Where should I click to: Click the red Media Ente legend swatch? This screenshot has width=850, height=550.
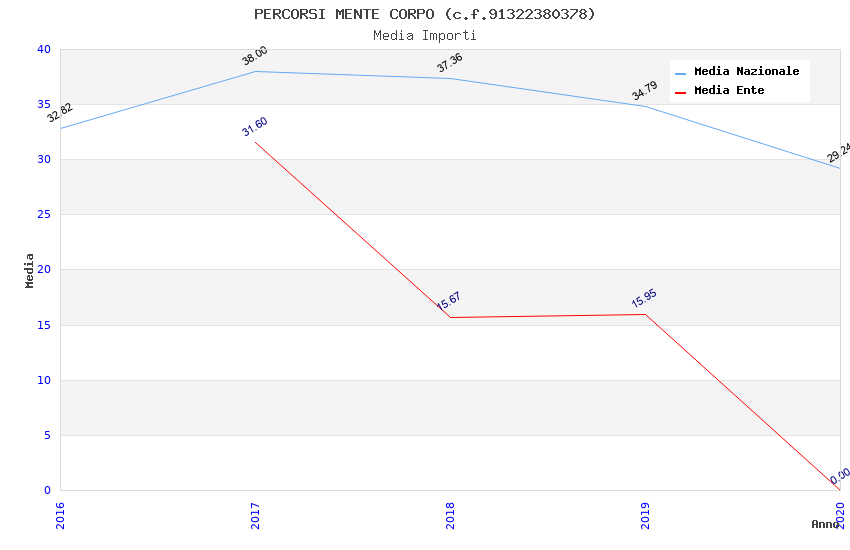tap(681, 92)
